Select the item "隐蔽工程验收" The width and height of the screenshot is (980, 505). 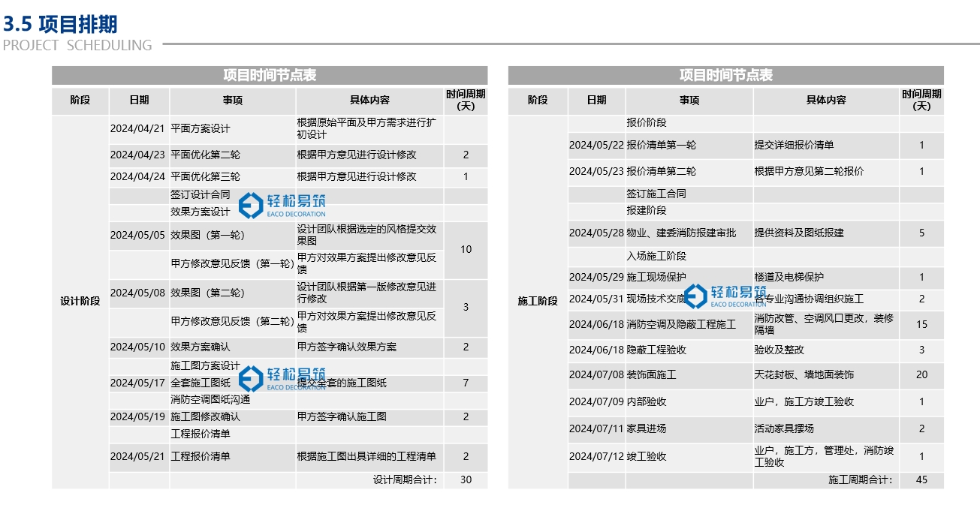[x=656, y=350]
